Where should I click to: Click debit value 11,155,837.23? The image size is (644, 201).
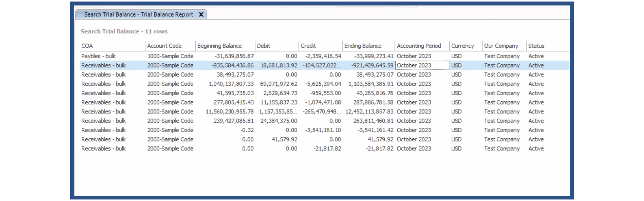pos(279,103)
